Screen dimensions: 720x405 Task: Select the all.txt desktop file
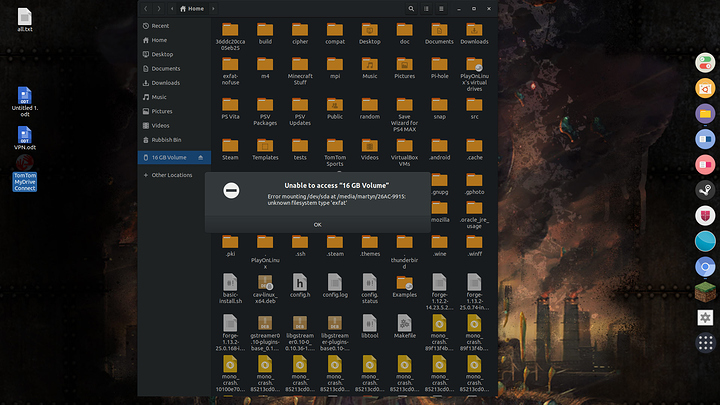[x=25, y=19]
